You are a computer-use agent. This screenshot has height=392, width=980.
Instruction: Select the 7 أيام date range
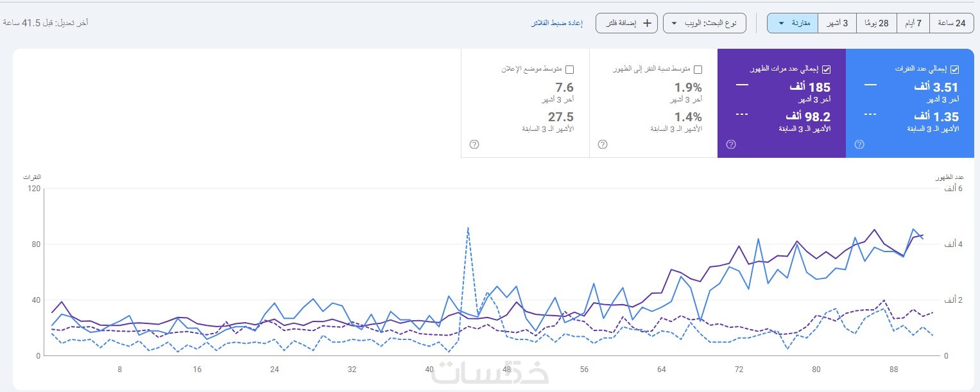(x=913, y=23)
